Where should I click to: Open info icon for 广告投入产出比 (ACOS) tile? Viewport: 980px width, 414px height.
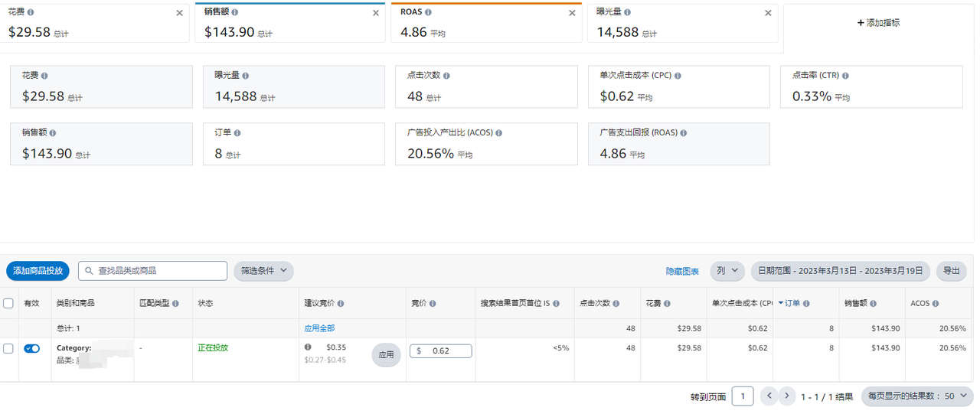tap(499, 132)
